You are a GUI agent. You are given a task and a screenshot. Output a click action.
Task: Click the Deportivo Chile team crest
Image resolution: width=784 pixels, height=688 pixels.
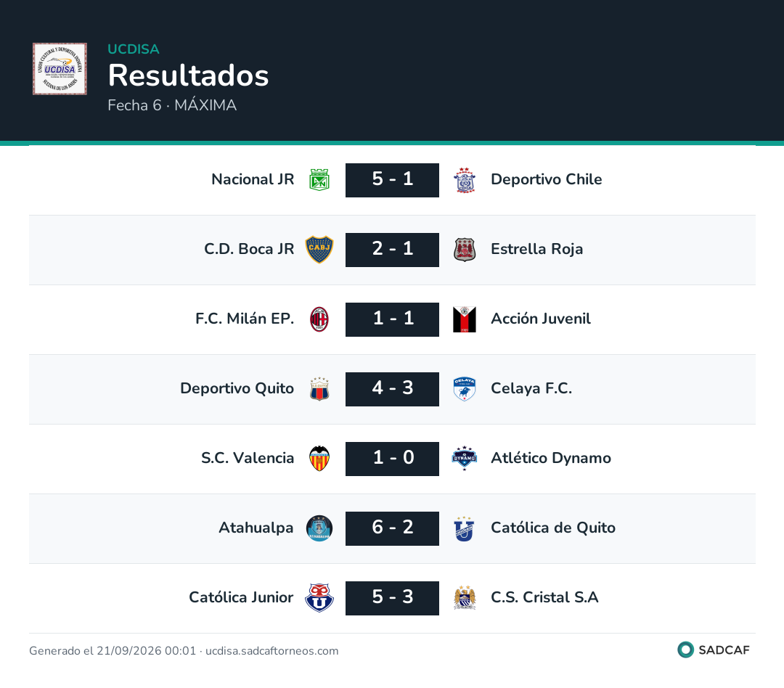[x=465, y=180]
